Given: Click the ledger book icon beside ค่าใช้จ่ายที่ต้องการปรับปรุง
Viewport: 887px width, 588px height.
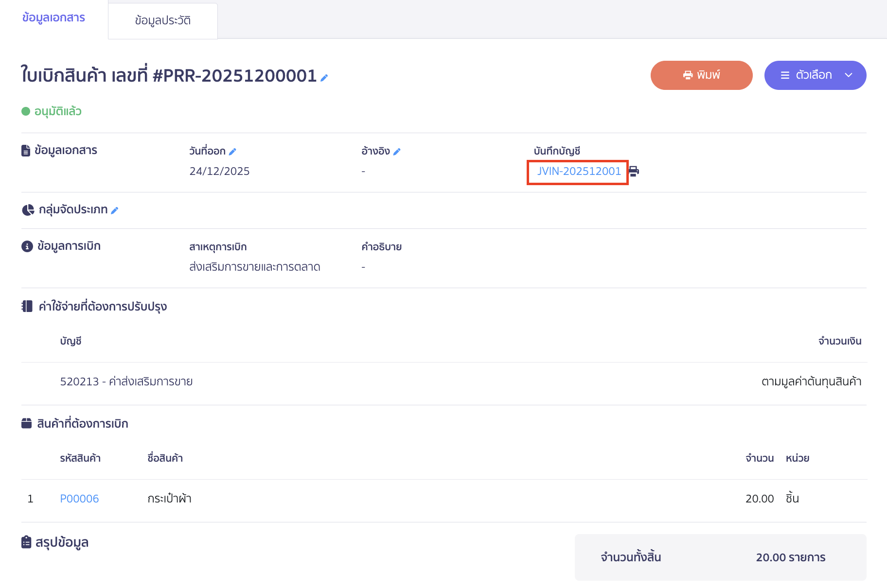Looking at the screenshot, I should point(27,306).
